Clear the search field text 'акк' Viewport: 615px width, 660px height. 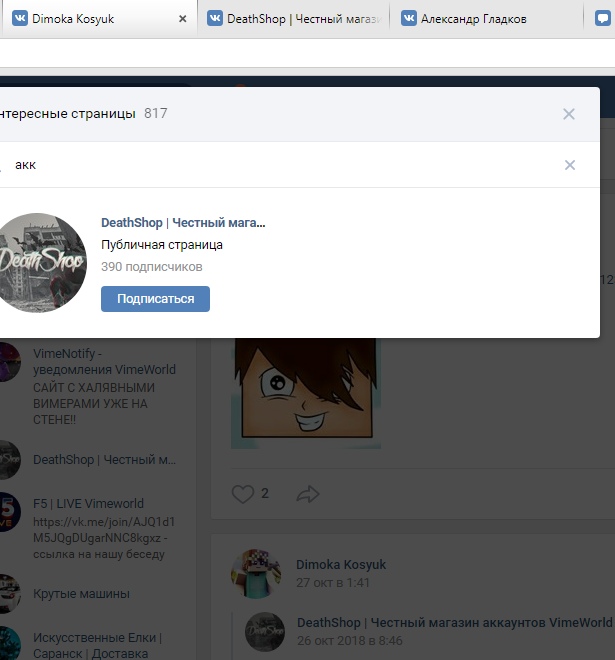(x=570, y=165)
